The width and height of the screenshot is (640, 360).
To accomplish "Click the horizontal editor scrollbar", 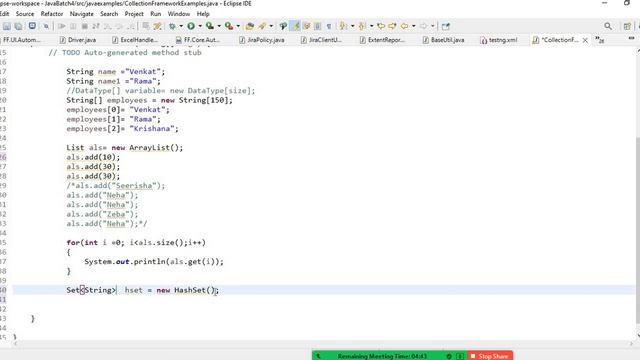I will click(322, 344).
